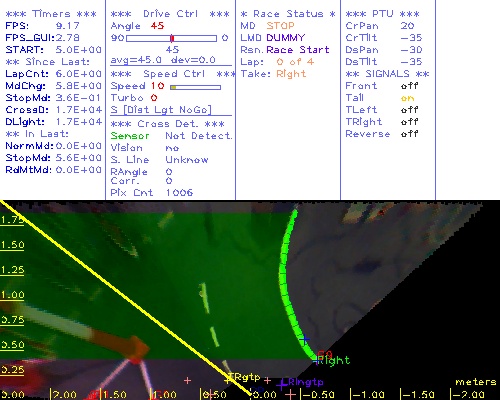
Task: Click the 1.00 meter vertical axis label
Action: click(x=12, y=295)
